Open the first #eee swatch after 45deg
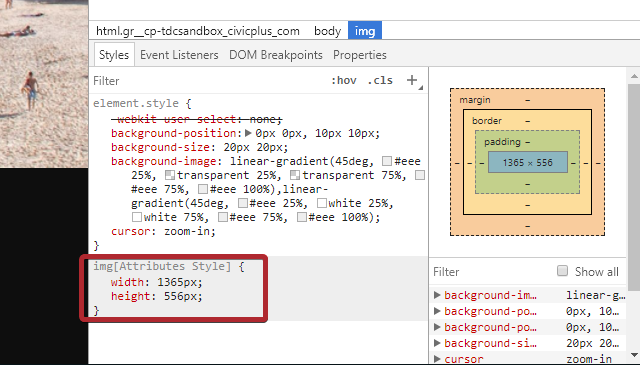Image resolution: width=640 pixels, height=365 pixels. pyautogui.click(x=387, y=161)
